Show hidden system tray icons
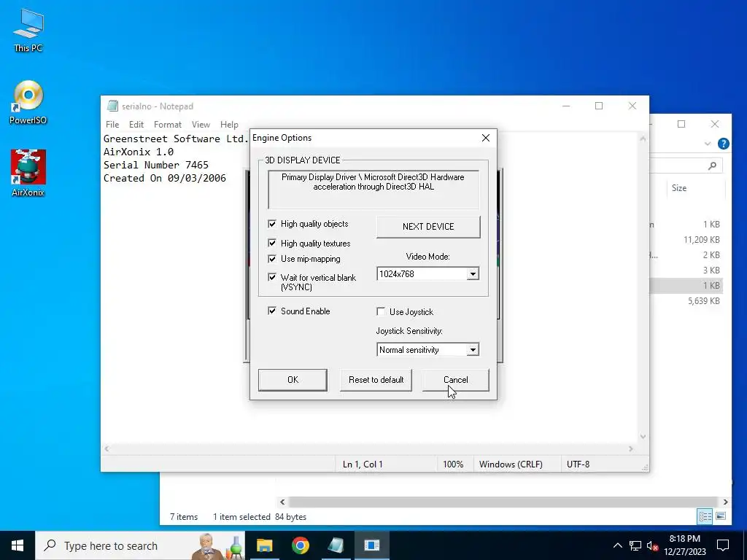747x560 pixels. [x=617, y=545]
